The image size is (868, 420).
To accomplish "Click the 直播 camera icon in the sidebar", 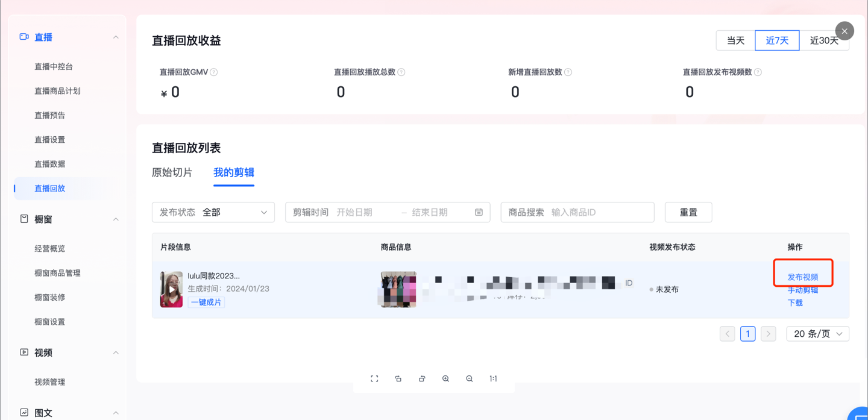I will pyautogui.click(x=24, y=37).
